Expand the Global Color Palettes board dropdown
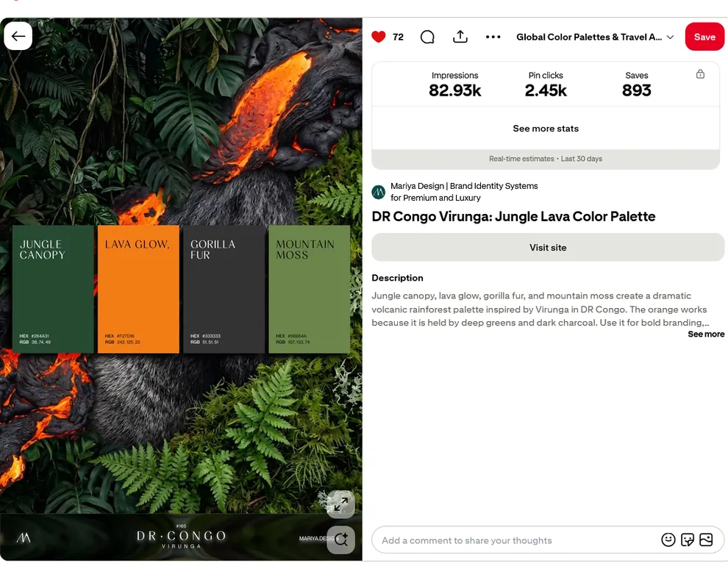Image resolution: width=728 pixels, height=566 pixels. coord(595,37)
